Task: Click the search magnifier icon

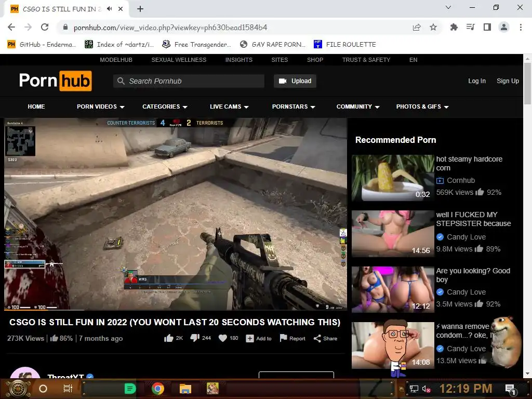Action: point(121,81)
